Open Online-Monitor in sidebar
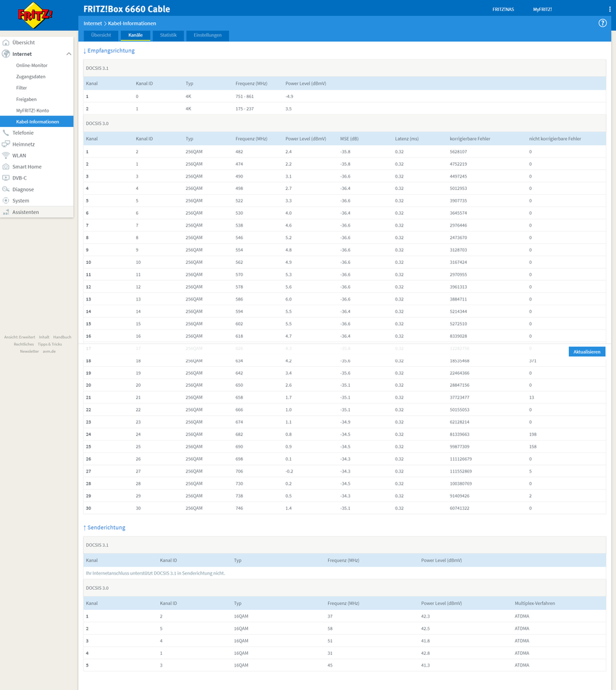The width and height of the screenshot is (616, 690). click(32, 66)
